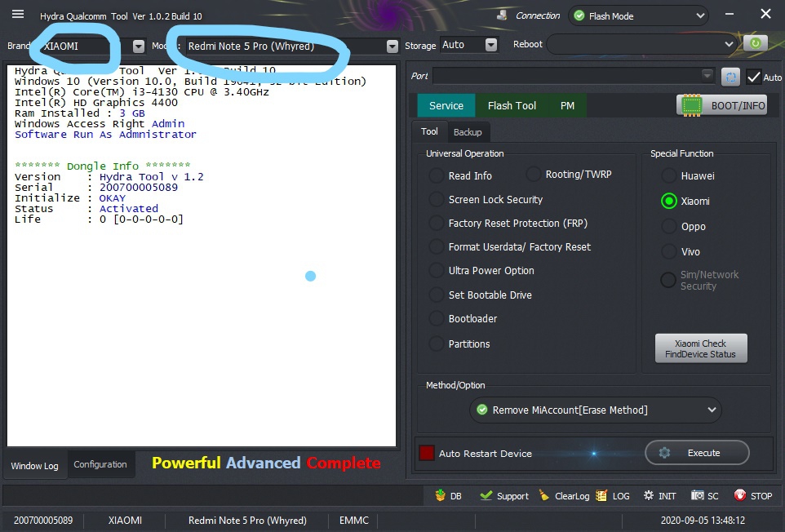Click the BOOT/INFO chip button
This screenshot has width=785, height=532.
(722, 105)
